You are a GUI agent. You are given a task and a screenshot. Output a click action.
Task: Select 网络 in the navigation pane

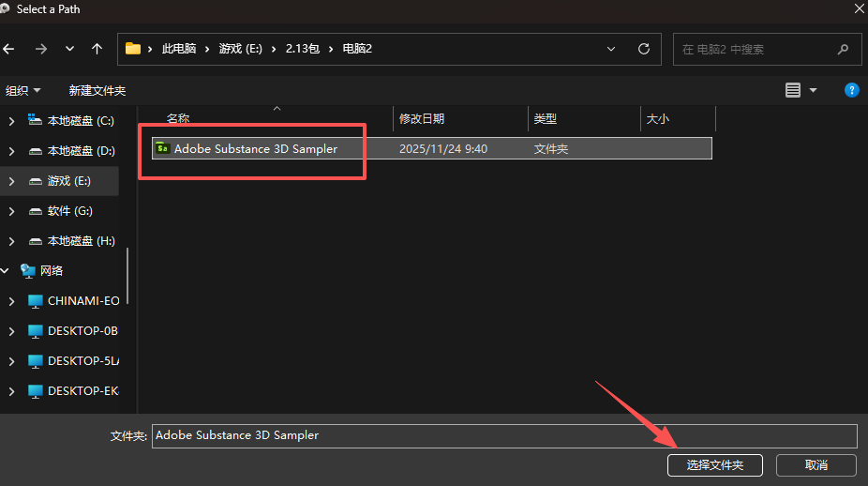(41, 270)
